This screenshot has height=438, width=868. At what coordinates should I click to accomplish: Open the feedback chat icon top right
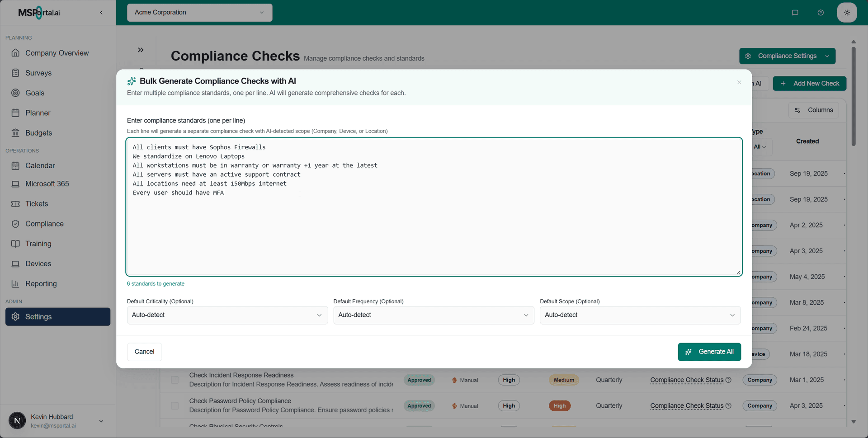pyautogui.click(x=795, y=12)
